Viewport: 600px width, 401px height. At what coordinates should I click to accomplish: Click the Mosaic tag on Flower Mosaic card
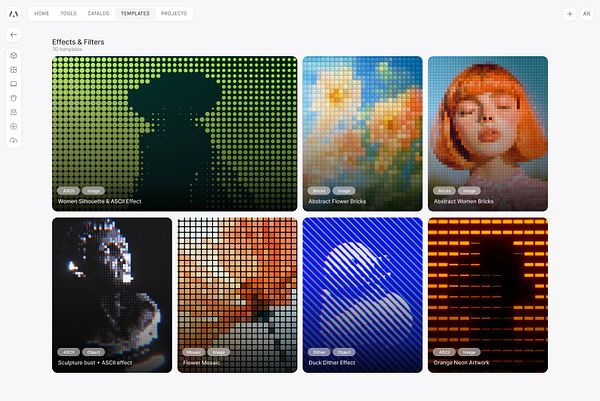click(194, 352)
